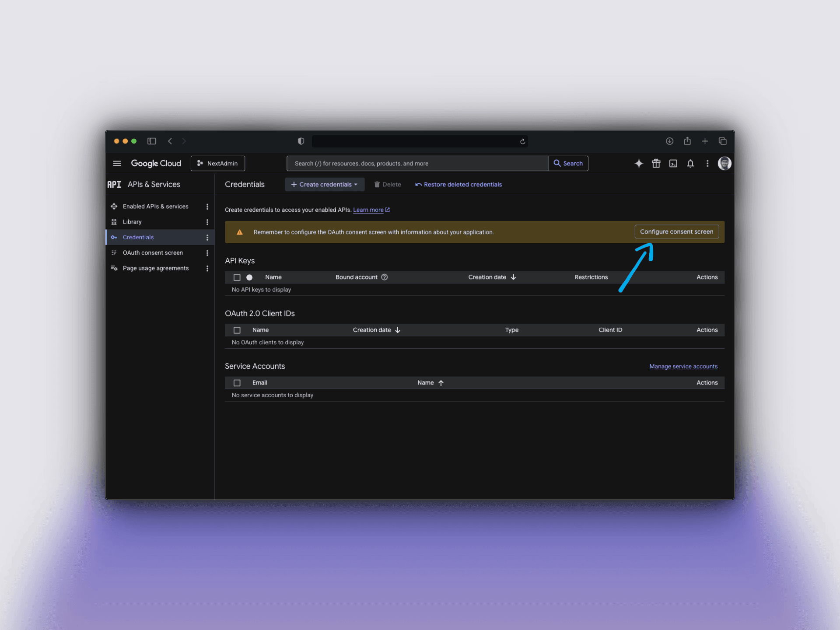Open more options for Enabled APIs & services
840x630 pixels.
tap(207, 206)
